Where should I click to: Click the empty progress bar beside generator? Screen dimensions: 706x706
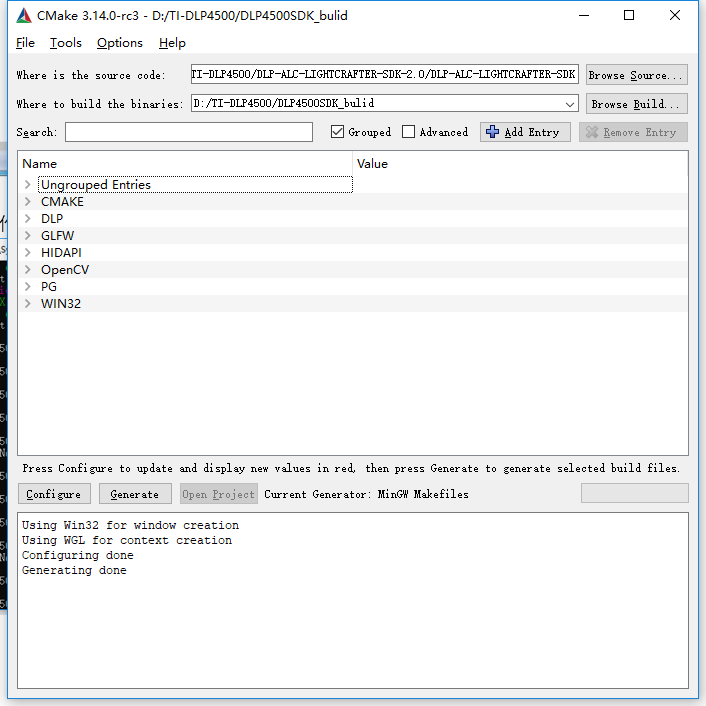[634, 493]
